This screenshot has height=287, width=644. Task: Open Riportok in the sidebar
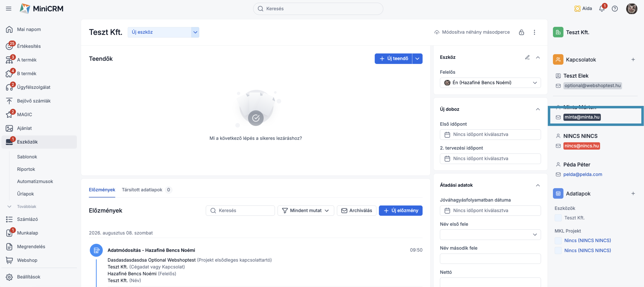coord(26,169)
